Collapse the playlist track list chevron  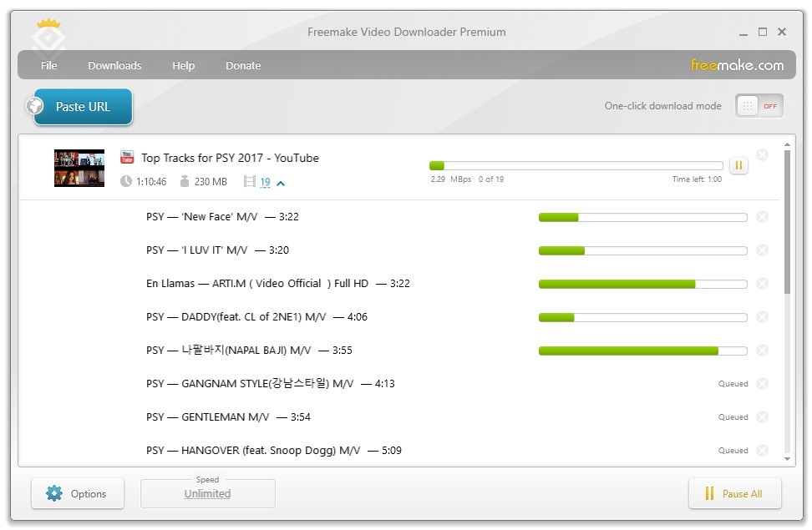point(281,184)
